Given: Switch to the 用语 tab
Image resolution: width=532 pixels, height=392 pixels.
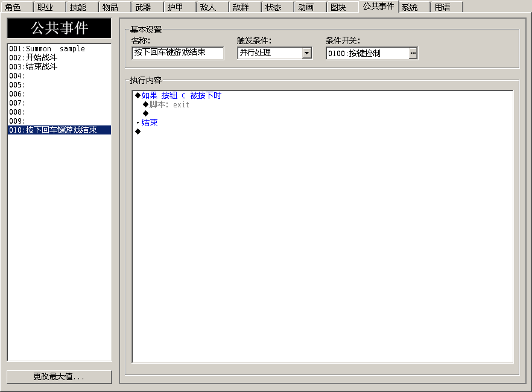Looking at the screenshot, I should (x=446, y=7).
